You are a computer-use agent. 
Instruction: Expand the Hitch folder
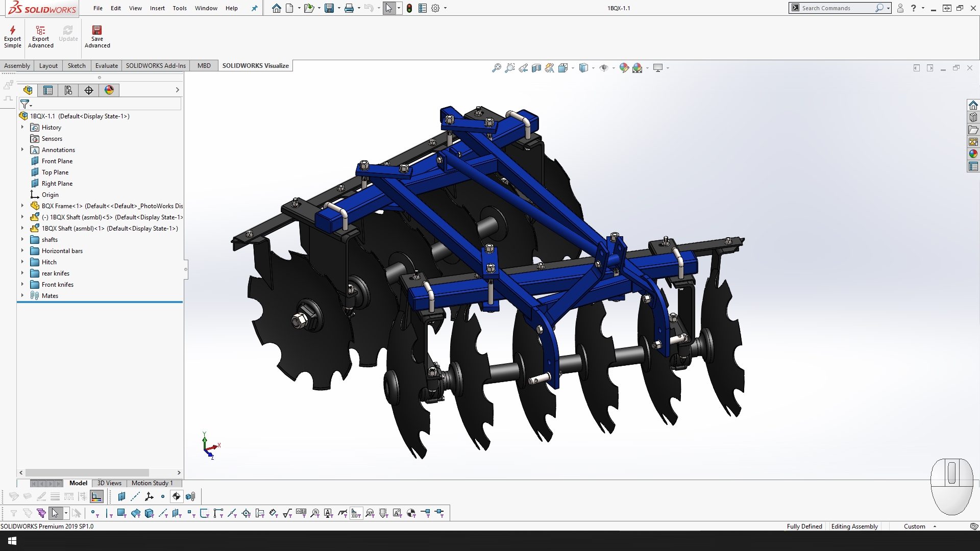(22, 262)
